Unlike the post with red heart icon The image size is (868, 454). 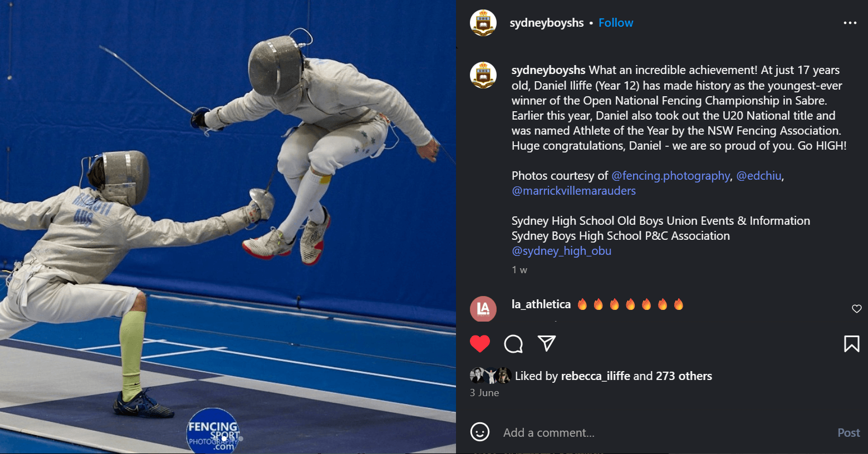click(x=480, y=344)
